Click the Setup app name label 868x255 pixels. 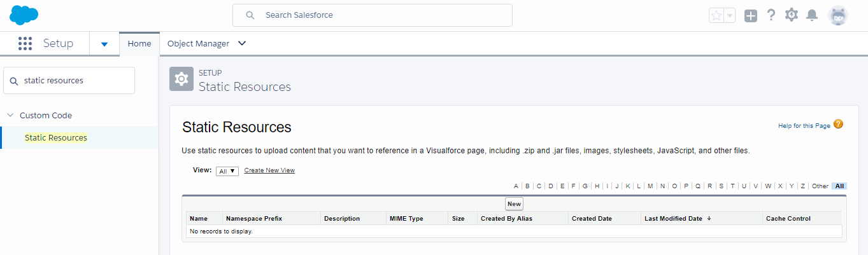tap(58, 43)
